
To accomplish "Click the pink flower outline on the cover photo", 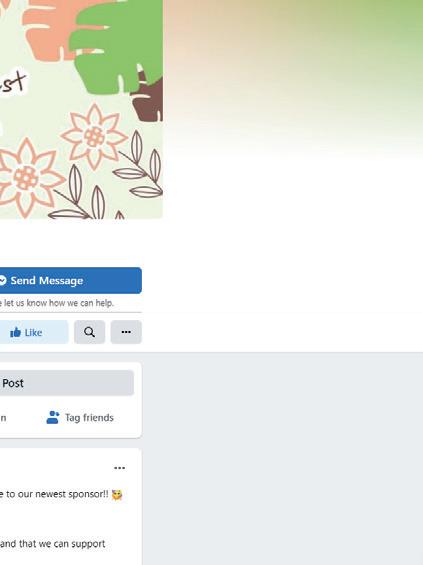I will 94,137.
